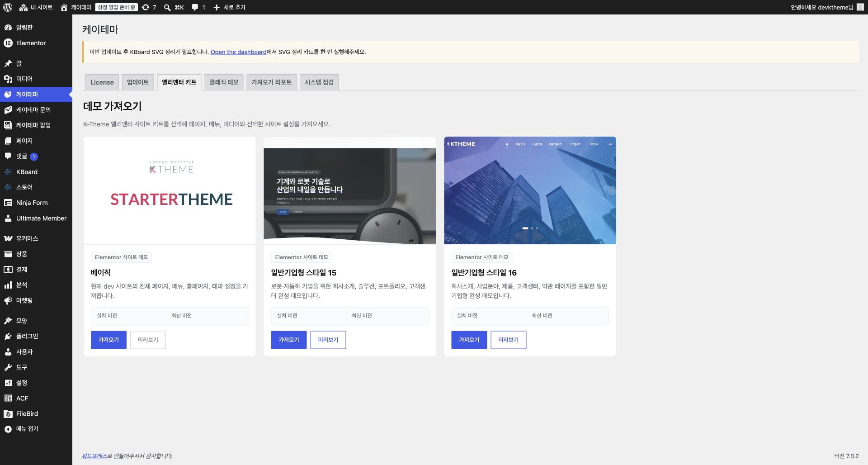868x465 pixels.
Task: Open the 스토어 sidebar menu item
Action: [x=36, y=187]
